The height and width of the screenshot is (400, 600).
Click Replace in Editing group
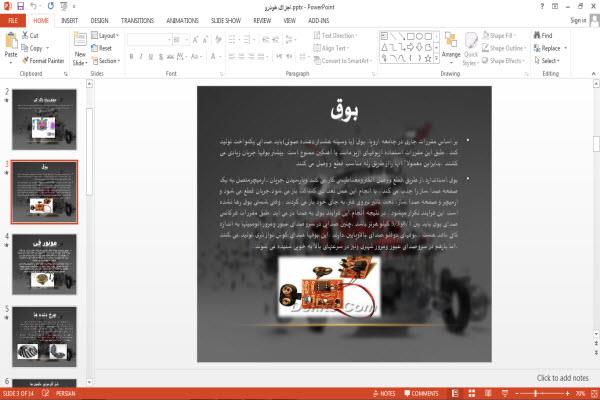pos(550,48)
